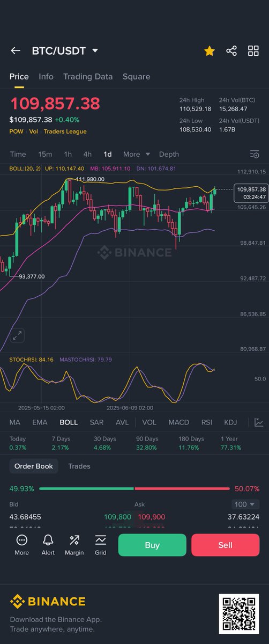Open the BTC/USDT pair dropdown
The image size is (269, 644).
[65, 51]
